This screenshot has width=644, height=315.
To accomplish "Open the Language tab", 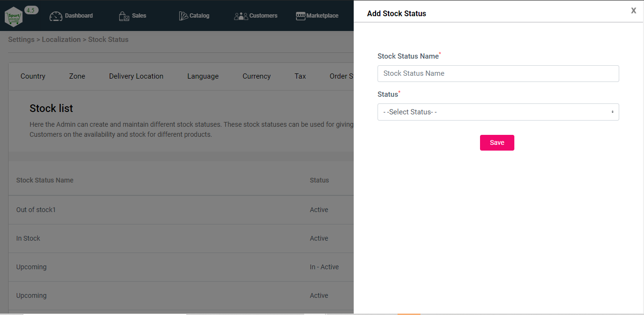I will [x=203, y=76].
